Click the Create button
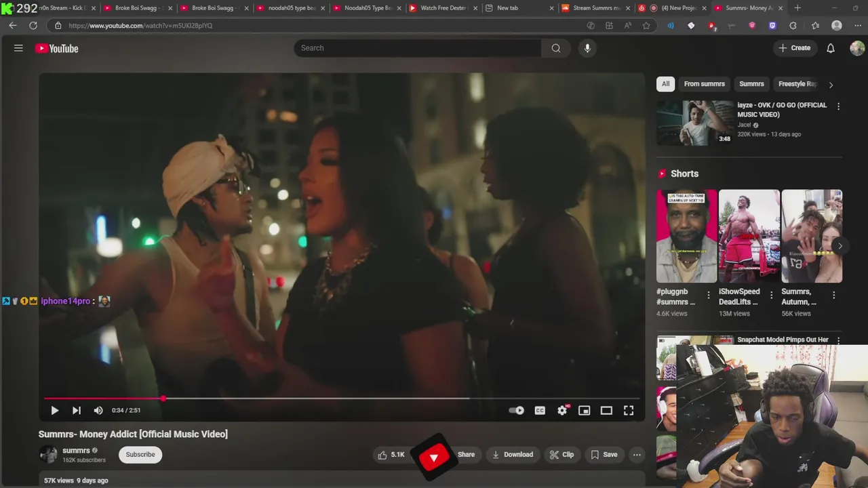Viewport: 868px width, 488px height. (795, 48)
